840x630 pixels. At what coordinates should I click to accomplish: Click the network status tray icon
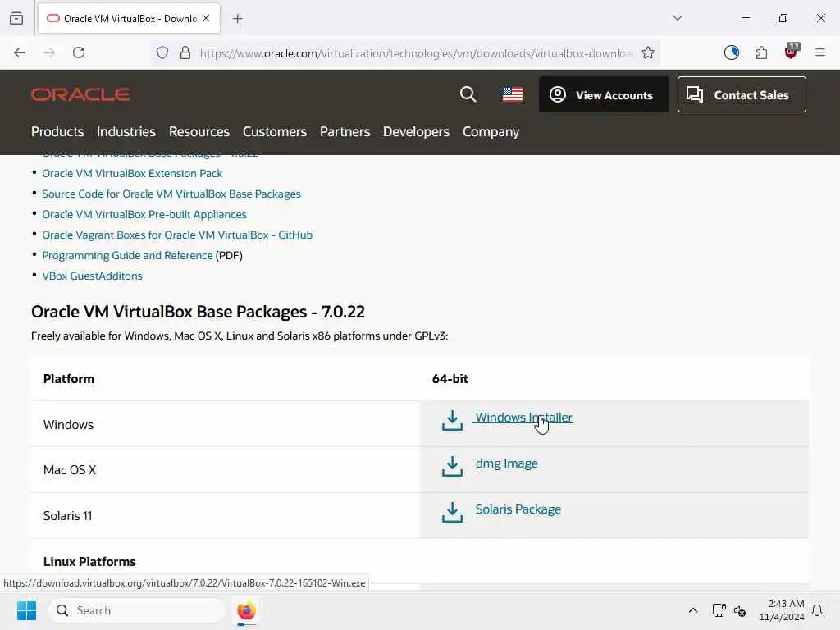(719, 610)
